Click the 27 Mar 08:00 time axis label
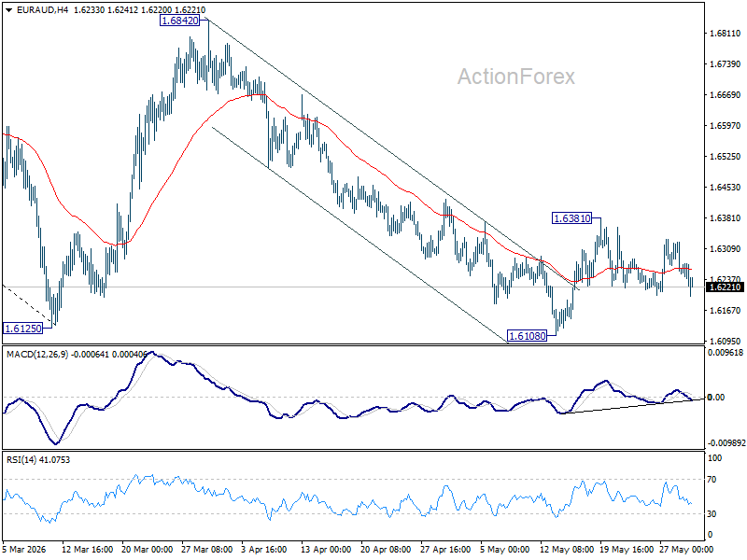 point(206,549)
